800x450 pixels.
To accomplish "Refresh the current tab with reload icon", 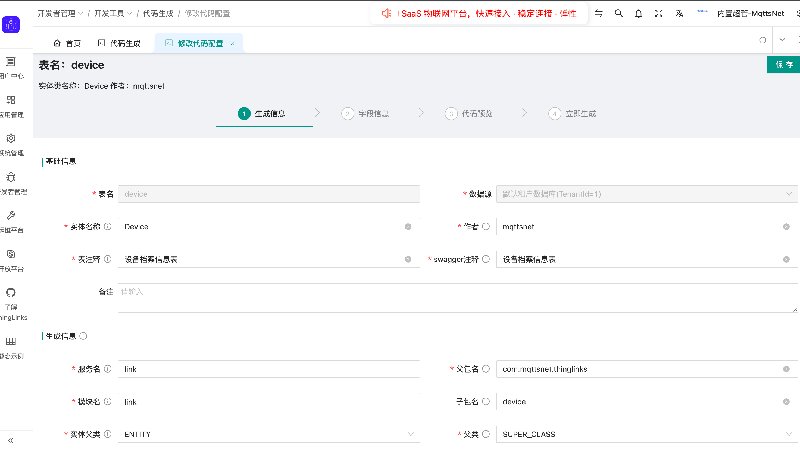I will click(763, 40).
